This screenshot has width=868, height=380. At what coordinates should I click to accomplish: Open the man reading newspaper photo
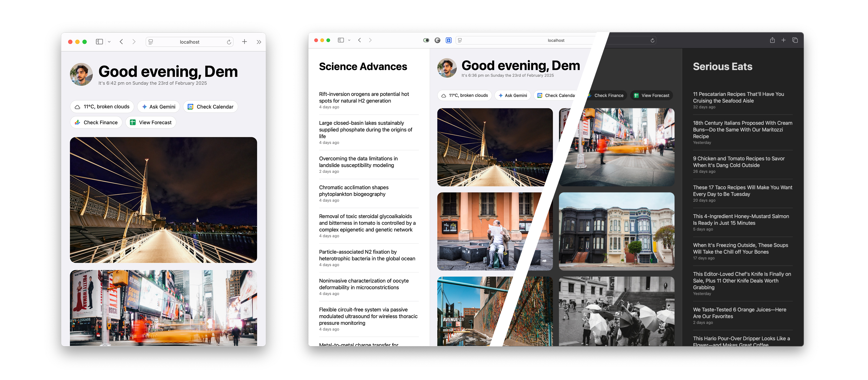click(x=495, y=231)
